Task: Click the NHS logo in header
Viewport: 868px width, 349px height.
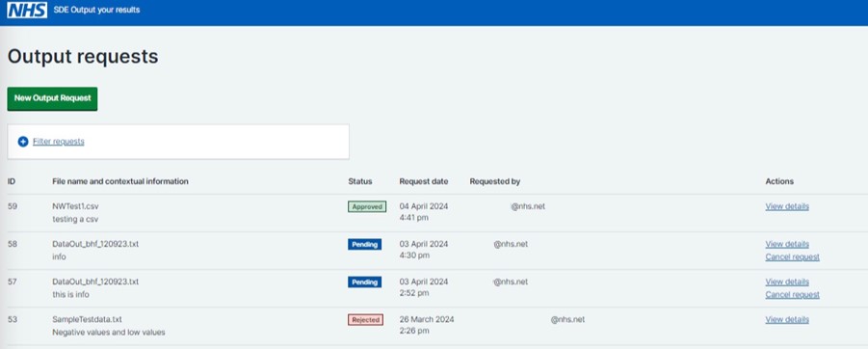Action: click(27, 10)
